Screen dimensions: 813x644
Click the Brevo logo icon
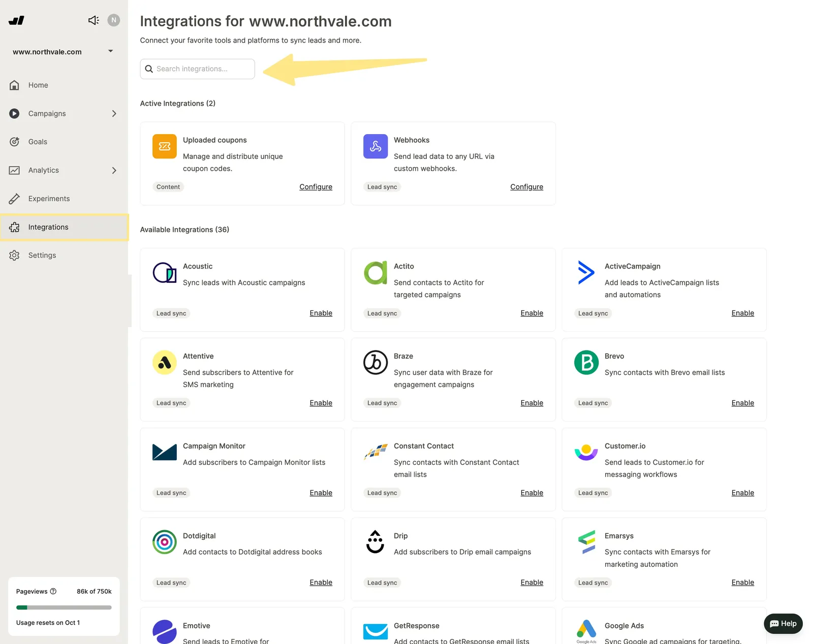click(586, 363)
